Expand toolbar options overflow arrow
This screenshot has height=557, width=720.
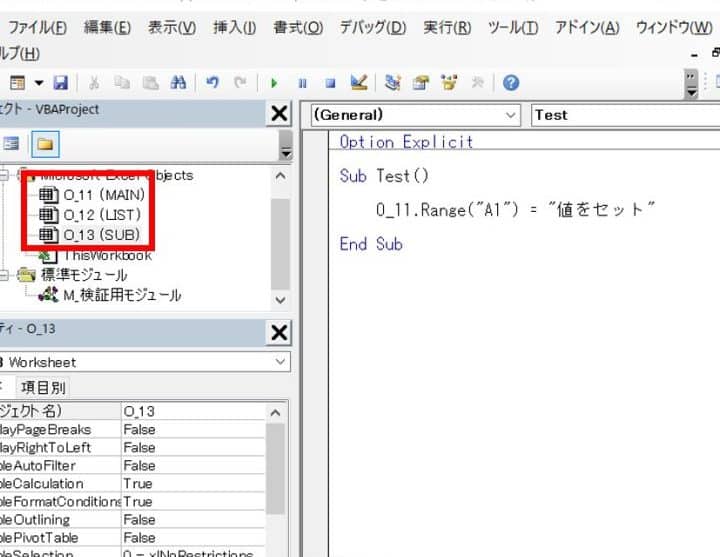(x=691, y=84)
